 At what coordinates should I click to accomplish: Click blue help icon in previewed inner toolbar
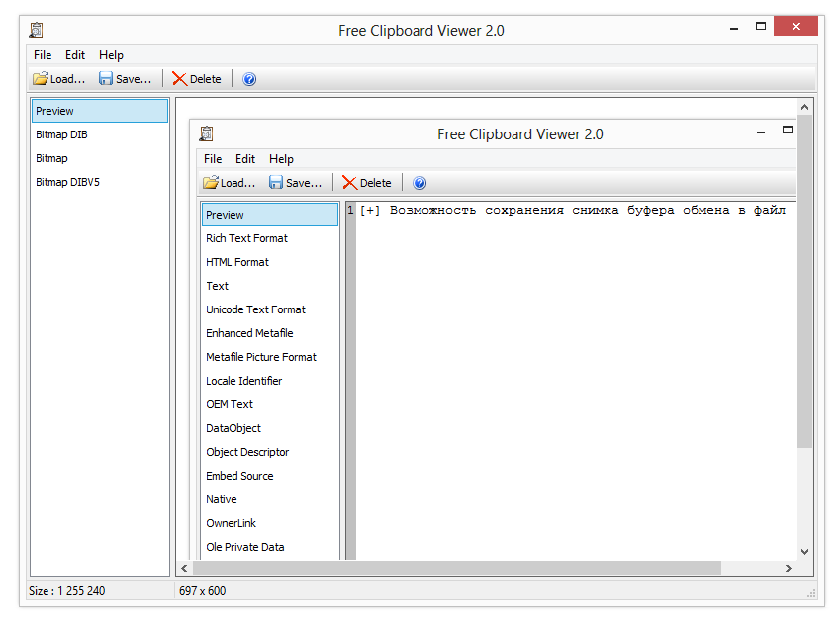pos(420,183)
